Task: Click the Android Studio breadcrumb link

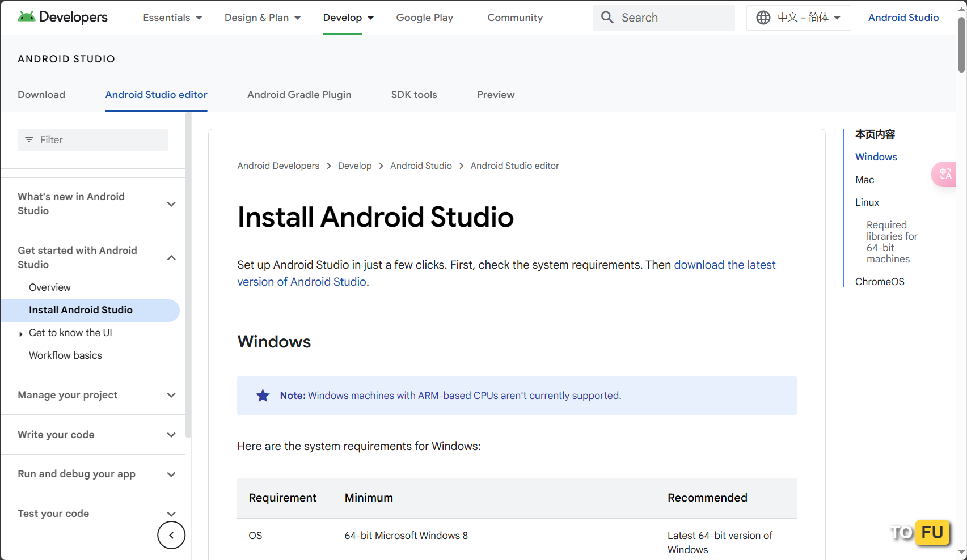Action: (421, 166)
